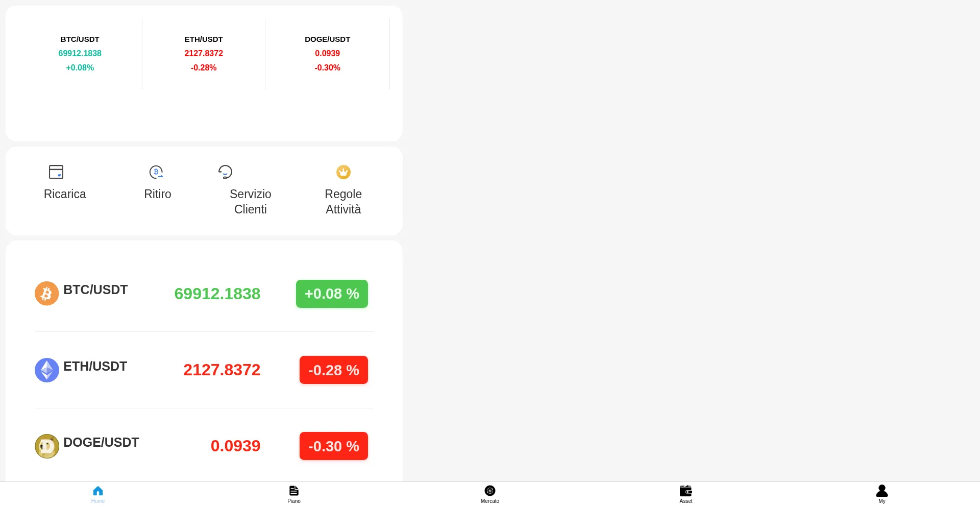This screenshot has height=507, width=980.
Task: Open the ETH/USDT price 2127.8372 row
Action: coord(204,370)
